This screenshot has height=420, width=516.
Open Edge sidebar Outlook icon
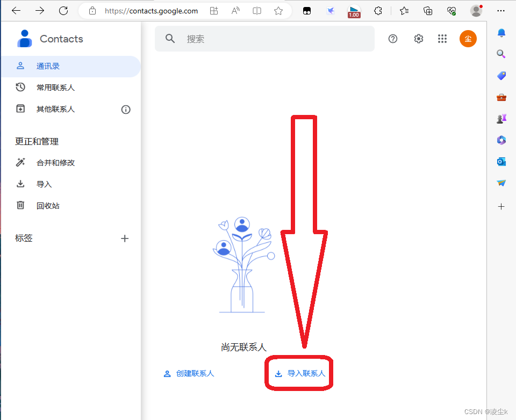[x=501, y=162]
